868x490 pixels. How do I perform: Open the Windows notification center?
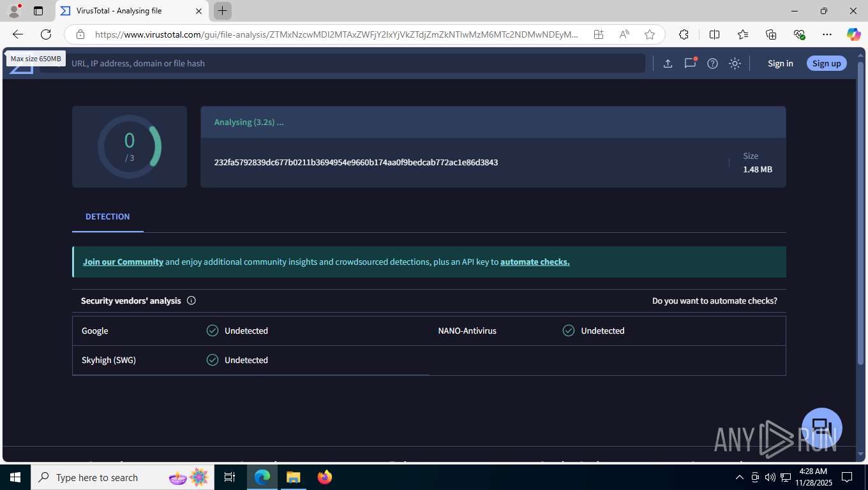(x=847, y=477)
